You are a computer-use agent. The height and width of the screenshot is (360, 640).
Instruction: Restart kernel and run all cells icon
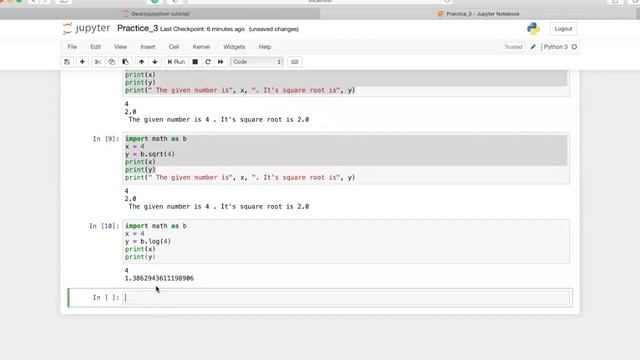220,62
